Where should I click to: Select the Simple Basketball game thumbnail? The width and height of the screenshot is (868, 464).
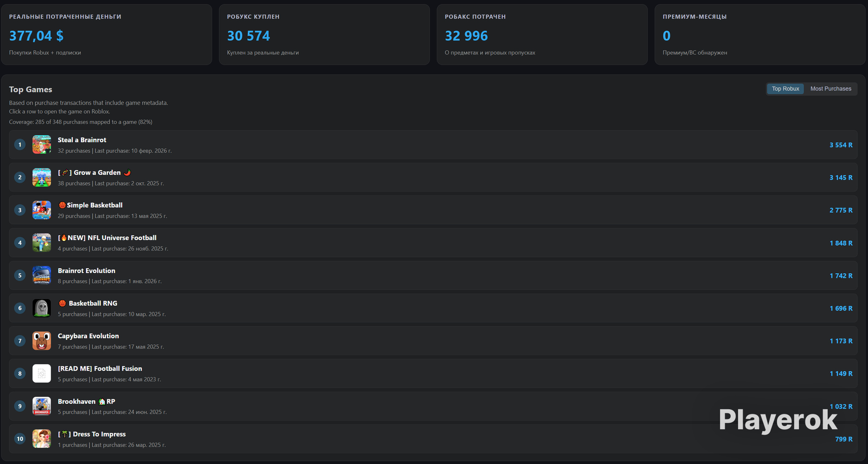click(x=42, y=210)
